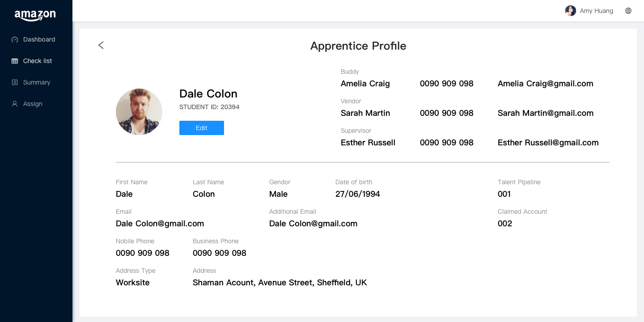Click the Dashboard gauge icon in sidebar
This screenshot has height=322, width=644.
click(x=15, y=39)
